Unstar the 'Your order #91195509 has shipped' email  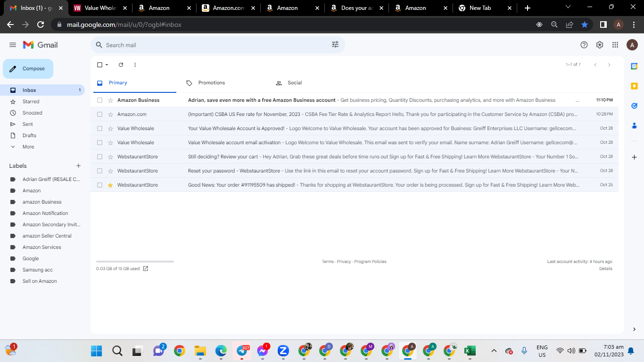[110, 185]
